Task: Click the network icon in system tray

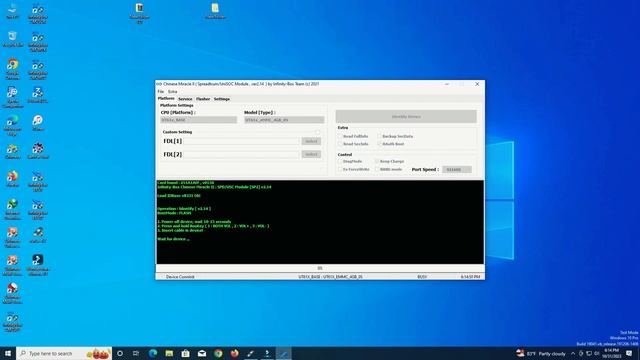Action: click(589, 353)
